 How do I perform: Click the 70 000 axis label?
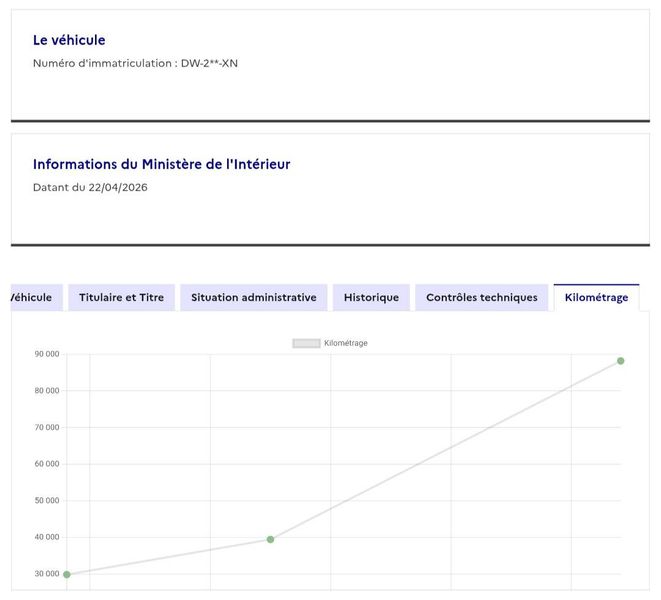[47, 428]
